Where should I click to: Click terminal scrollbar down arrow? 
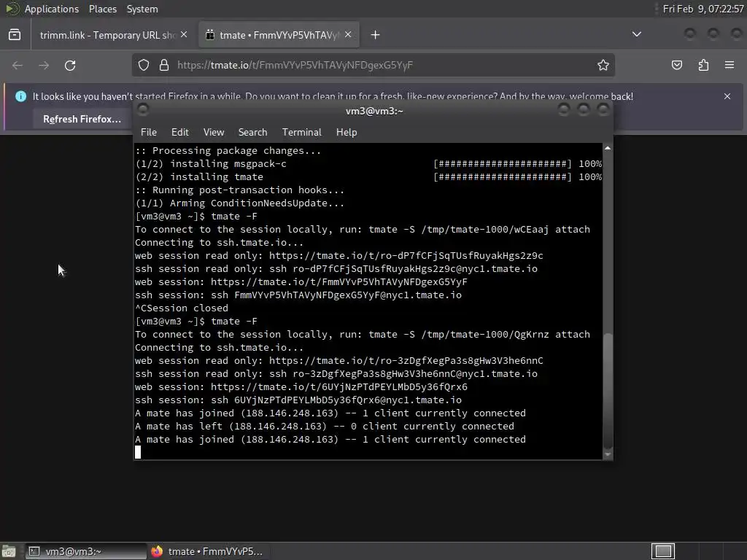[x=608, y=455]
